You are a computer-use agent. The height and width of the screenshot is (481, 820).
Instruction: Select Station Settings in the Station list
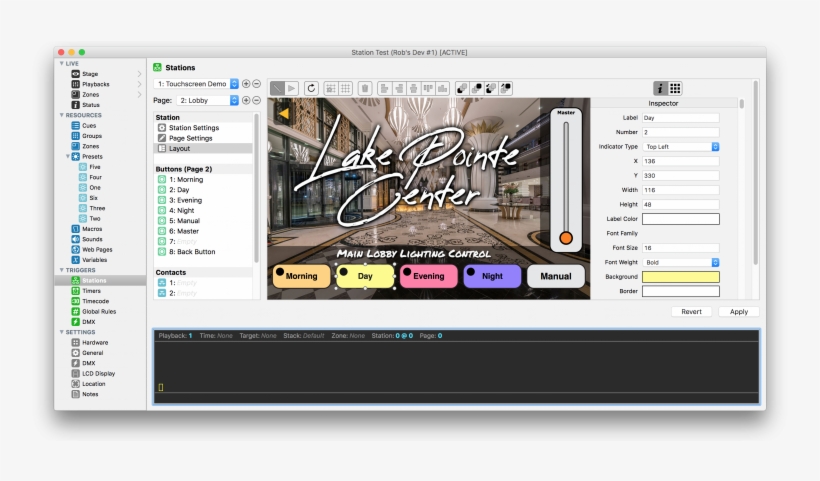coord(193,128)
